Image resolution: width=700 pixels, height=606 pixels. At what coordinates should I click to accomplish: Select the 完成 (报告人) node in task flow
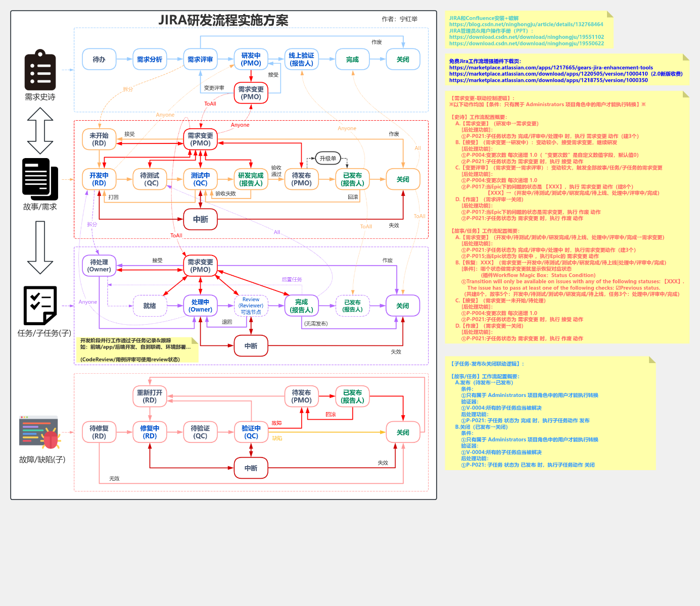[x=302, y=306]
